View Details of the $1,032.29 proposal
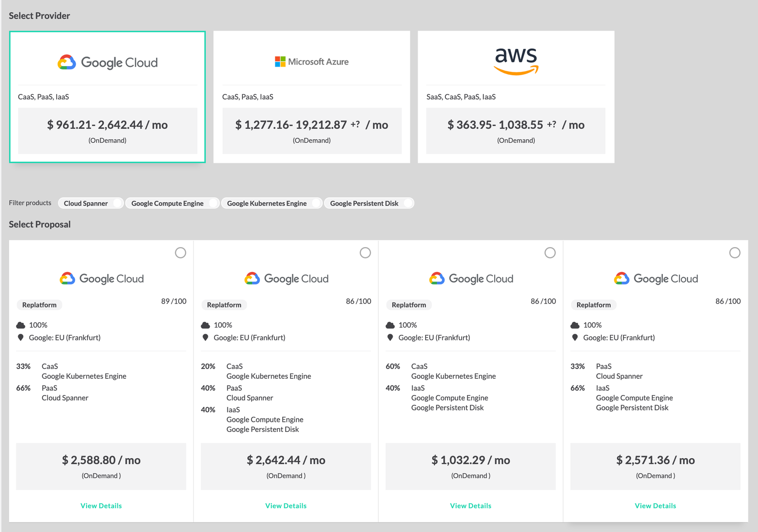The width and height of the screenshot is (758, 532). pos(471,506)
